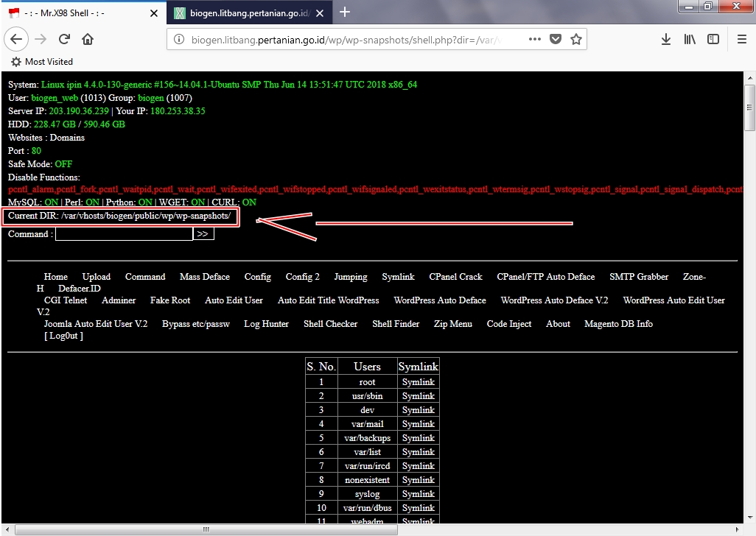The height and width of the screenshot is (536, 756).
Task: Click the vertical scrollbar down arrow
Action: pyautogui.click(x=749, y=518)
